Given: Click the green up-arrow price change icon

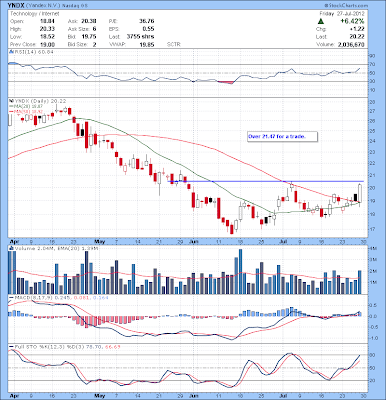Looking at the screenshot, I should click(320, 21).
